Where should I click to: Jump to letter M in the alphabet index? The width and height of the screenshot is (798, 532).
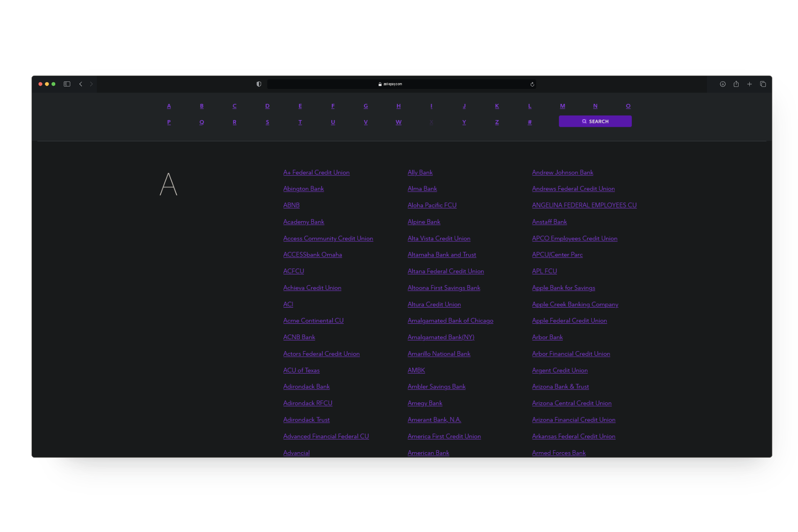(562, 106)
